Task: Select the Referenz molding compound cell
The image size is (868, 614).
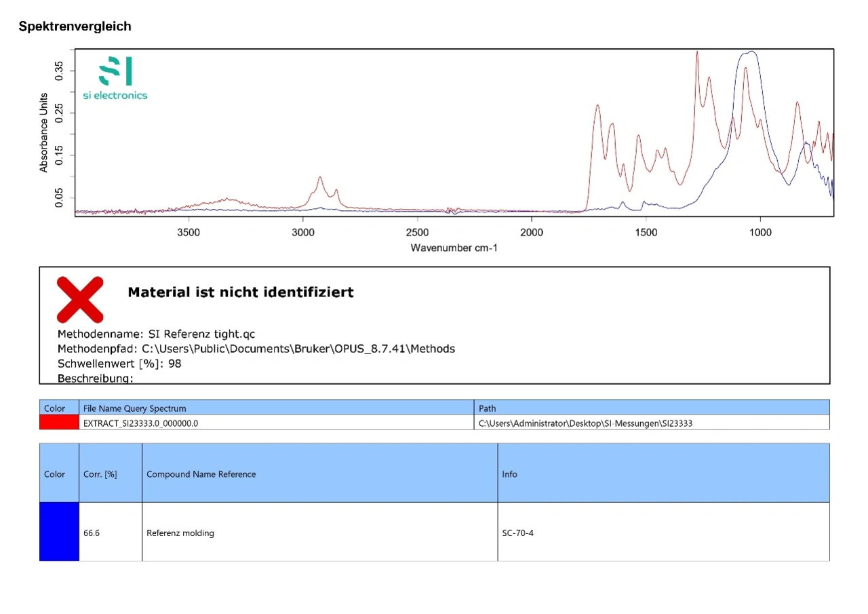Action: (x=180, y=533)
